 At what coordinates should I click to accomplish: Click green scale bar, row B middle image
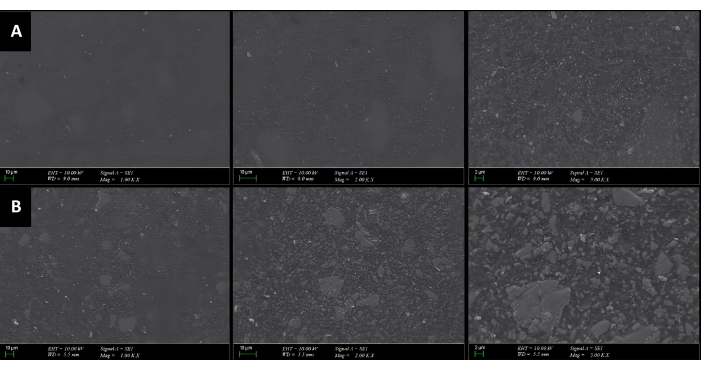(248, 354)
